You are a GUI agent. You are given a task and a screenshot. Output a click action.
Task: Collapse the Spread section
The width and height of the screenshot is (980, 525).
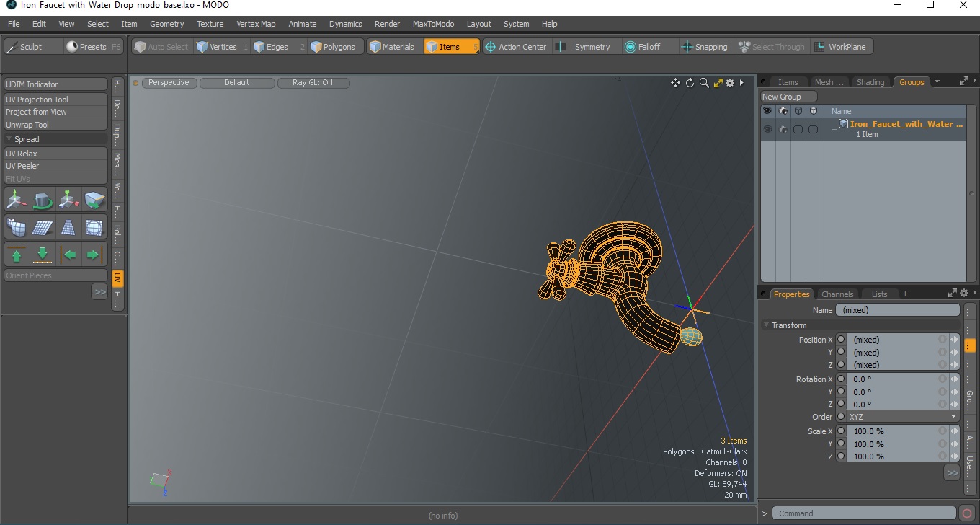tap(9, 139)
